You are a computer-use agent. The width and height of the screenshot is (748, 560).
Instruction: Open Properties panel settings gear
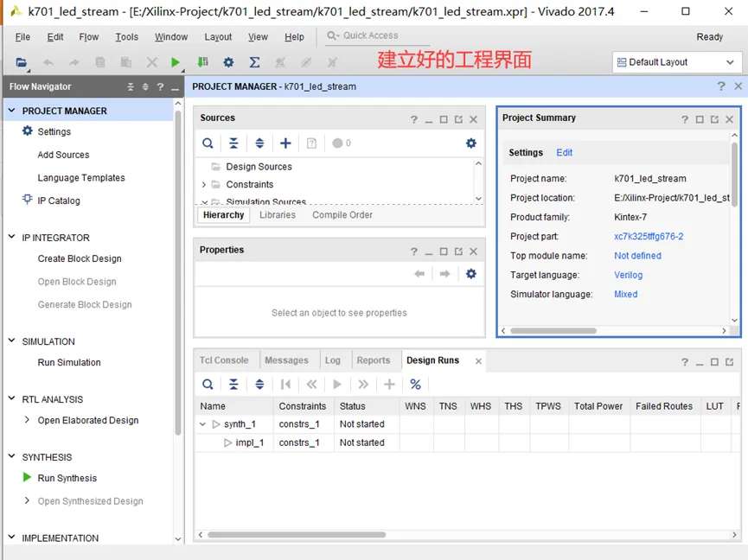click(470, 274)
